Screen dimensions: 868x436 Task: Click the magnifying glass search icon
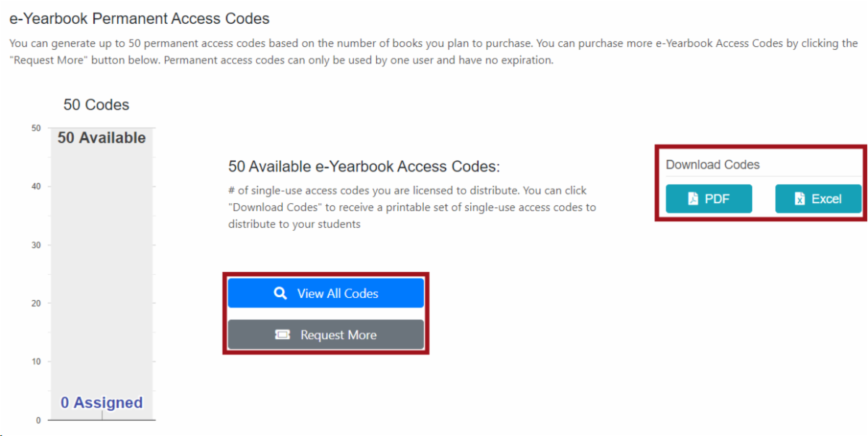(x=281, y=294)
